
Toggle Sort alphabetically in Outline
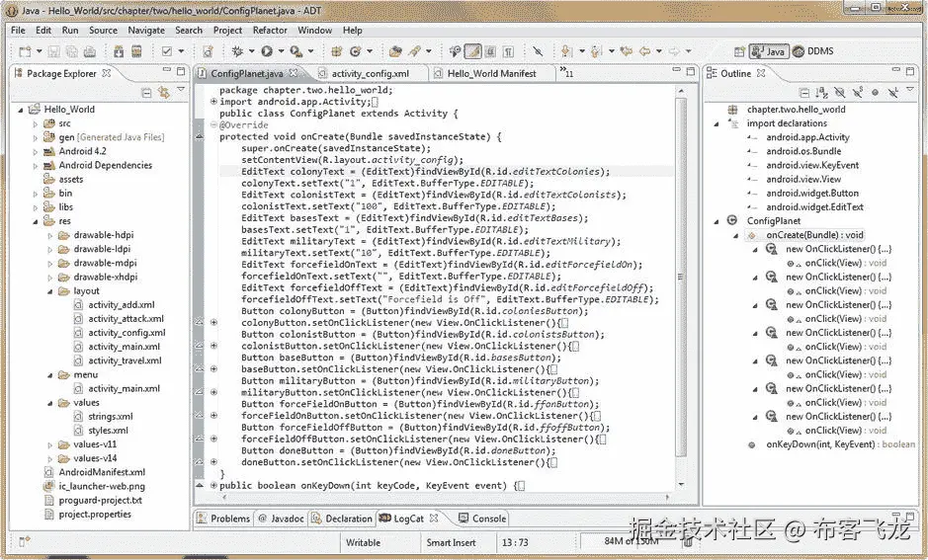click(x=821, y=93)
